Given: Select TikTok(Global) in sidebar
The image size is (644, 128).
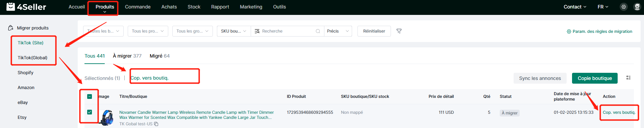Looking at the screenshot, I should pos(32,58).
